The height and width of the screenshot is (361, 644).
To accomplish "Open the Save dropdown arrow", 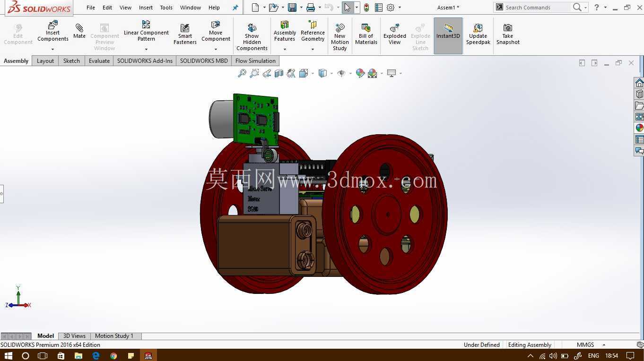I will tap(301, 8).
